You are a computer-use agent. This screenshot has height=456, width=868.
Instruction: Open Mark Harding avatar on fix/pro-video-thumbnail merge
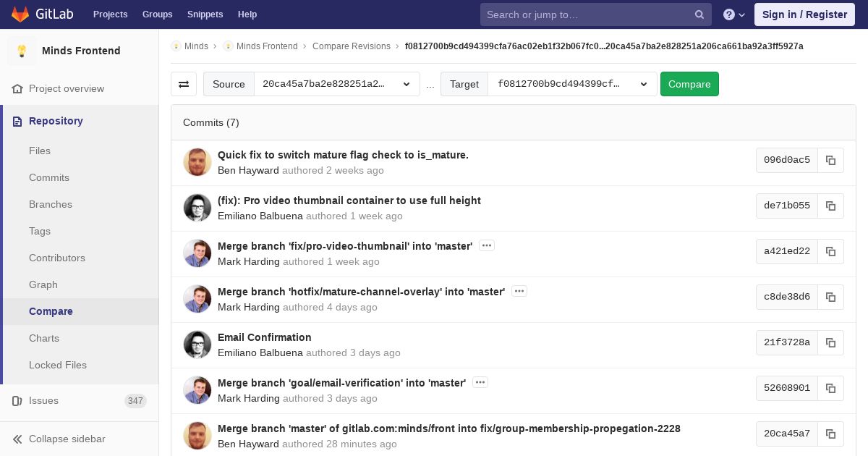197,253
